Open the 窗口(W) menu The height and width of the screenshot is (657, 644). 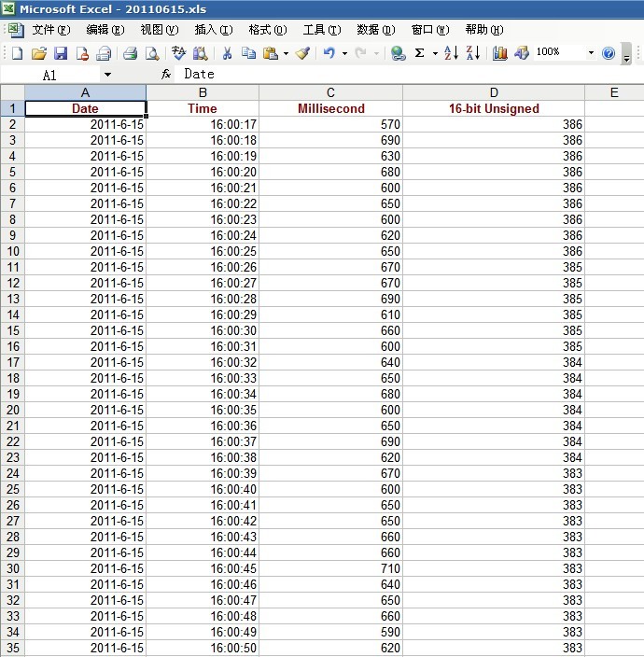click(x=430, y=30)
